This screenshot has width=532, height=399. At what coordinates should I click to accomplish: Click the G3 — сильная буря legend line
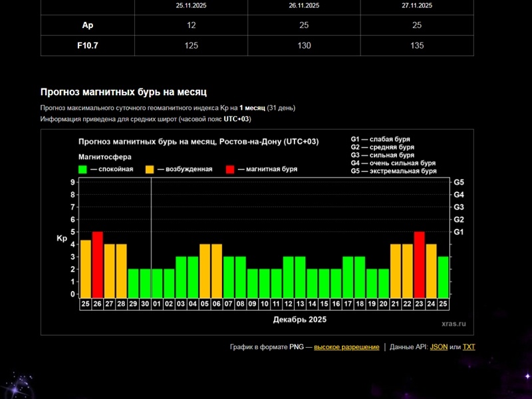click(382, 155)
